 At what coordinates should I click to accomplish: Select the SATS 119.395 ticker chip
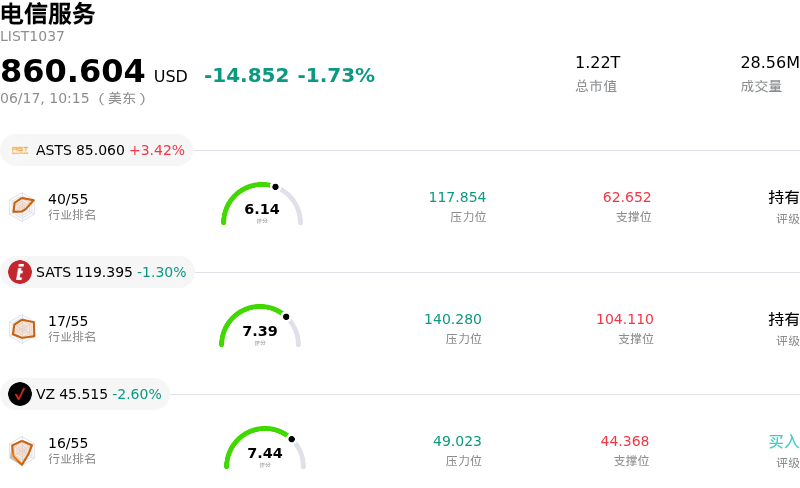tap(97, 272)
